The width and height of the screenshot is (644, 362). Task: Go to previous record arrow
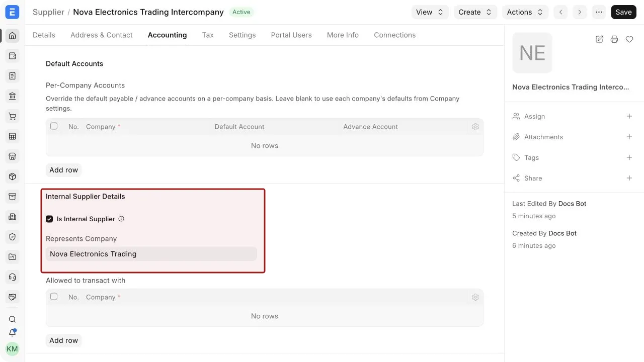coord(560,12)
